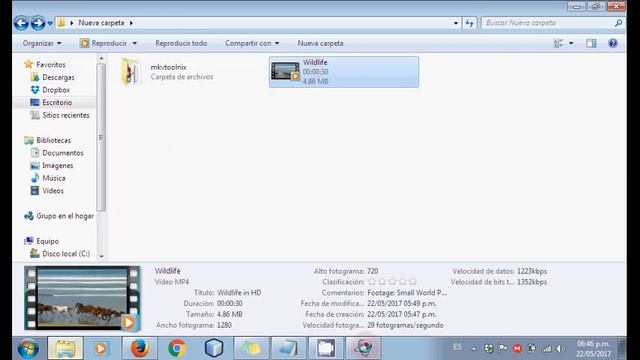This screenshot has width=640, height=360.
Task: Show hidden tray icons arrow
Action: (473, 349)
